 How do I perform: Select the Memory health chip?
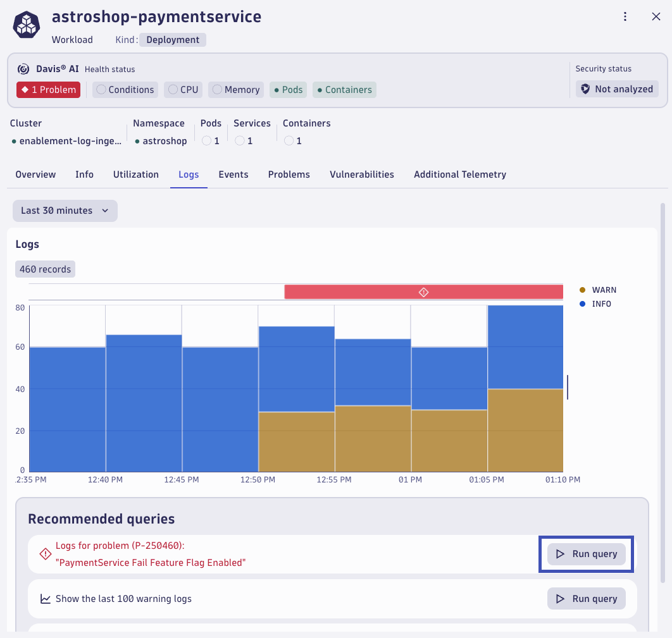(x=236, y=90)
